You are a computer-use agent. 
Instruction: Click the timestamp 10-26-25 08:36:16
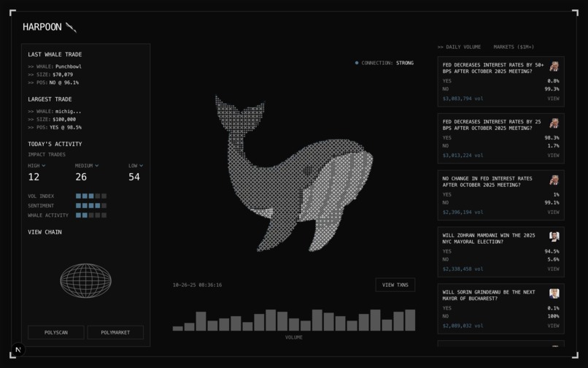197,285
